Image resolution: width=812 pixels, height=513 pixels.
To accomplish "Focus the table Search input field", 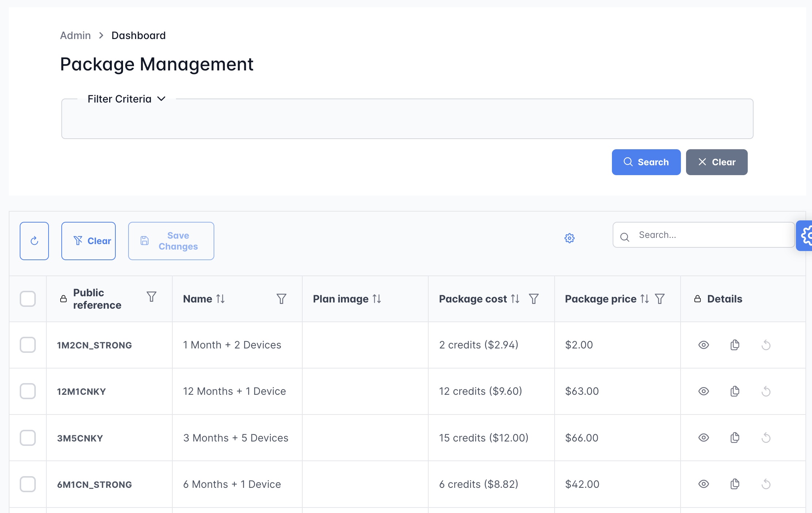I will tap(704, 235).
